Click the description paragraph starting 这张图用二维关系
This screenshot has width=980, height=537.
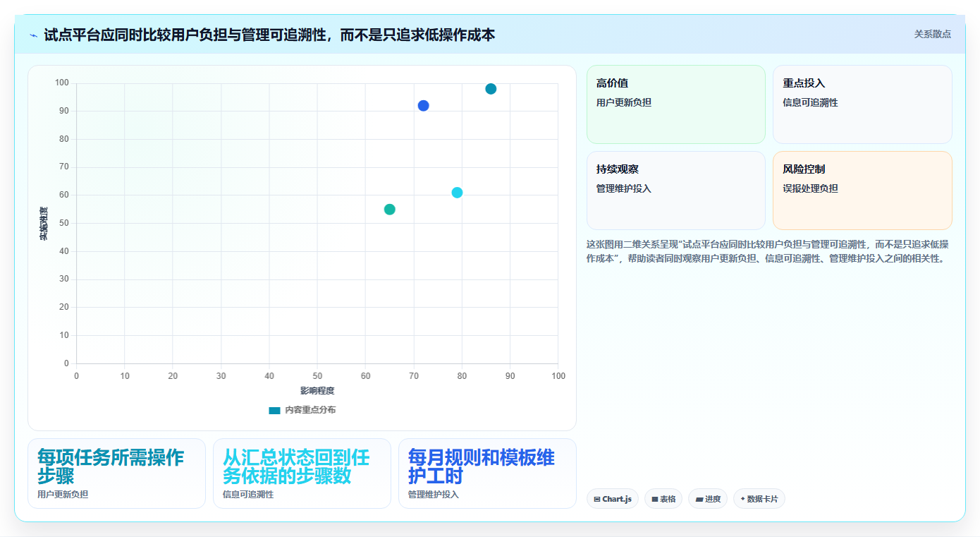768,251
